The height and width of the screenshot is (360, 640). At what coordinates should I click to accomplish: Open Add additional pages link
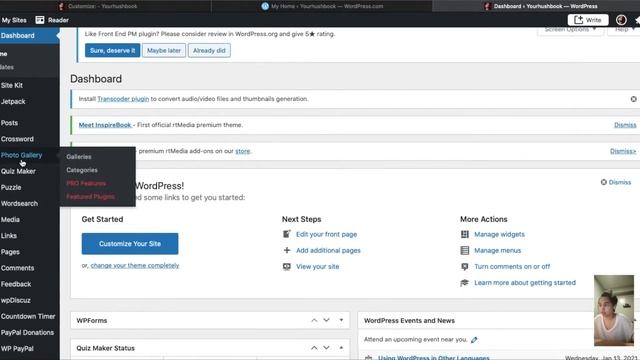(328, 250)
